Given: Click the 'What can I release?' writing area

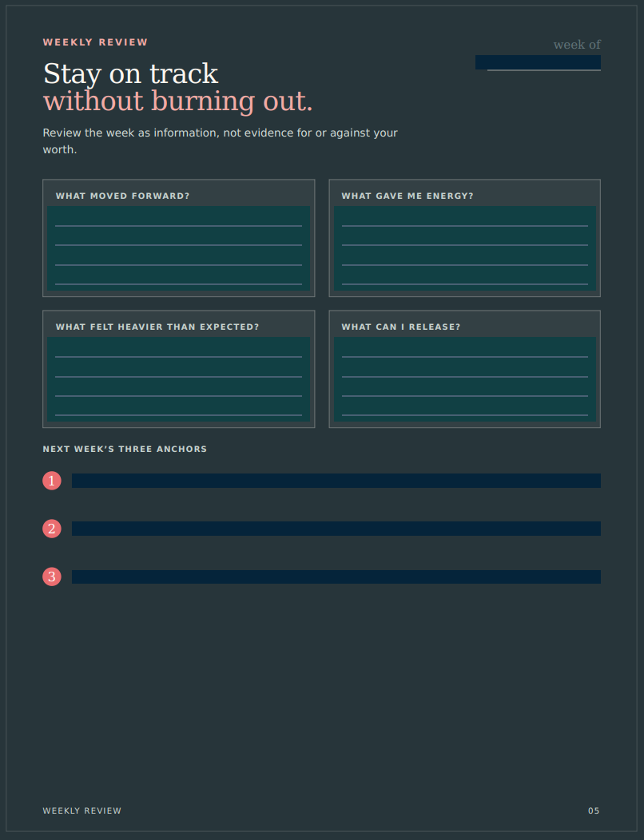Looking at the screenshot, I should point(465,379).
